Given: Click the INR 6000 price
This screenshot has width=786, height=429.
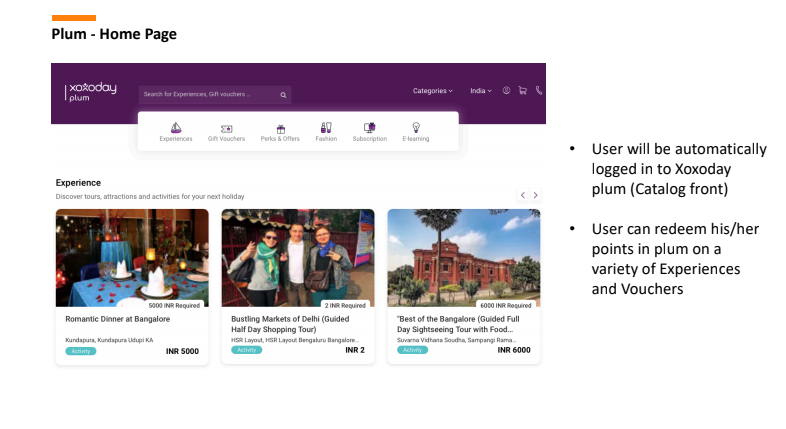Looking at the screenshot, I should point(514,350).
